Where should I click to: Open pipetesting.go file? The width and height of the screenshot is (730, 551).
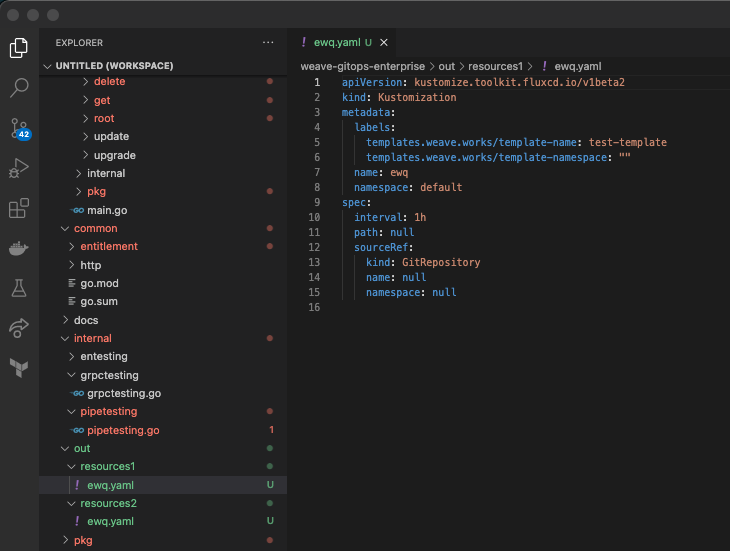[163, 430]
